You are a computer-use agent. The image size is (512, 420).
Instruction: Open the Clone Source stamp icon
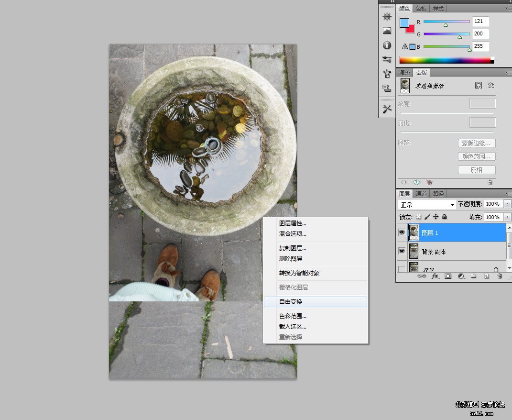[387, 88]
